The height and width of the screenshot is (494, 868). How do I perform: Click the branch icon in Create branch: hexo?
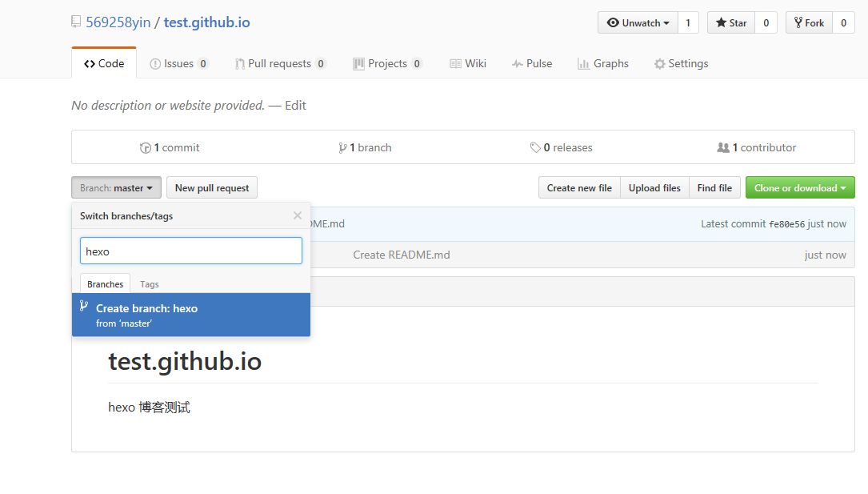(84, 307)
